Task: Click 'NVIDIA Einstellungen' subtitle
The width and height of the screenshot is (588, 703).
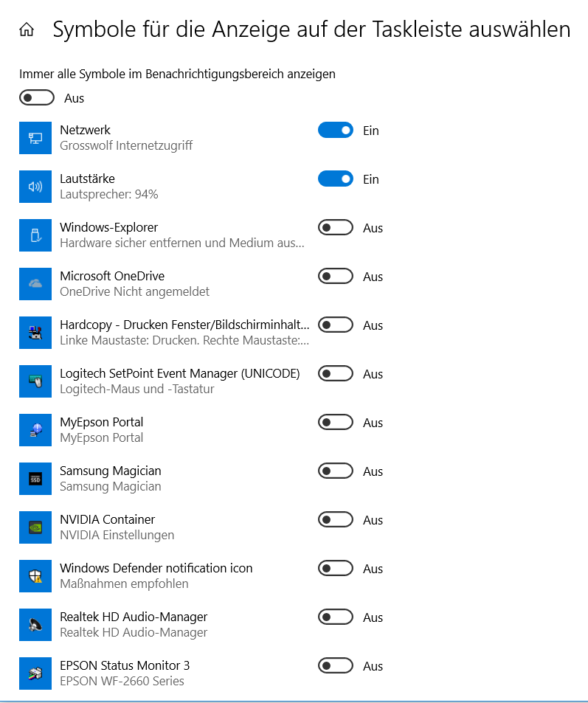Action: point(117,536)
